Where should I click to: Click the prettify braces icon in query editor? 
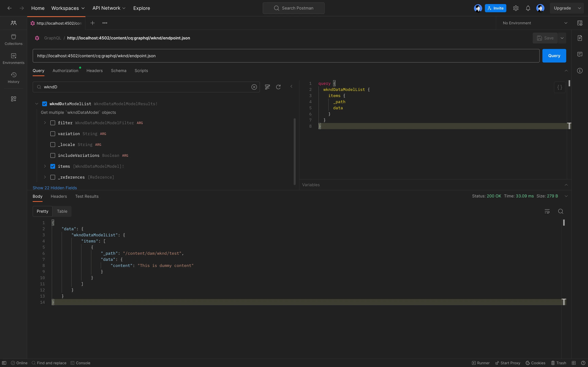coord(560,87)
